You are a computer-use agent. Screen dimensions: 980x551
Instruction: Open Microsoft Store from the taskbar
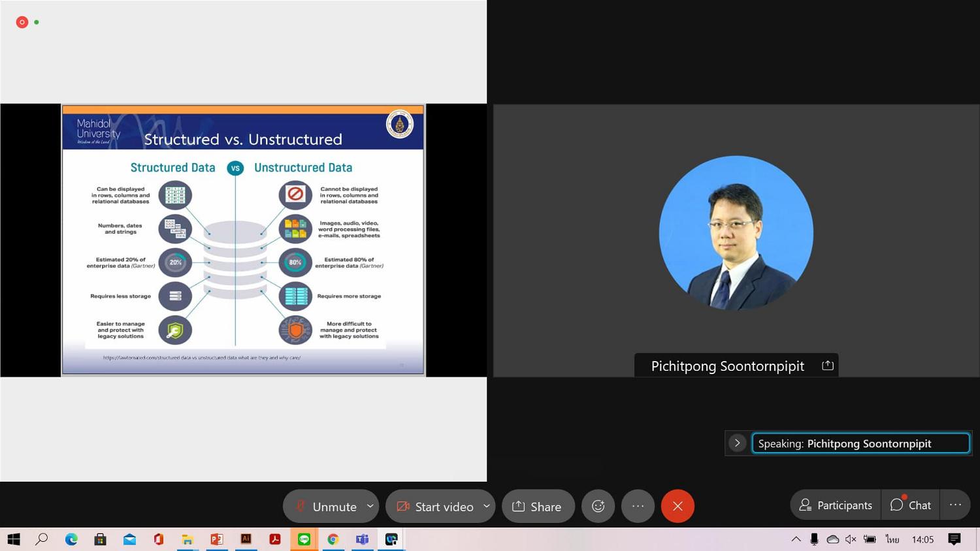pyautogui.click(x=100, y=539)
